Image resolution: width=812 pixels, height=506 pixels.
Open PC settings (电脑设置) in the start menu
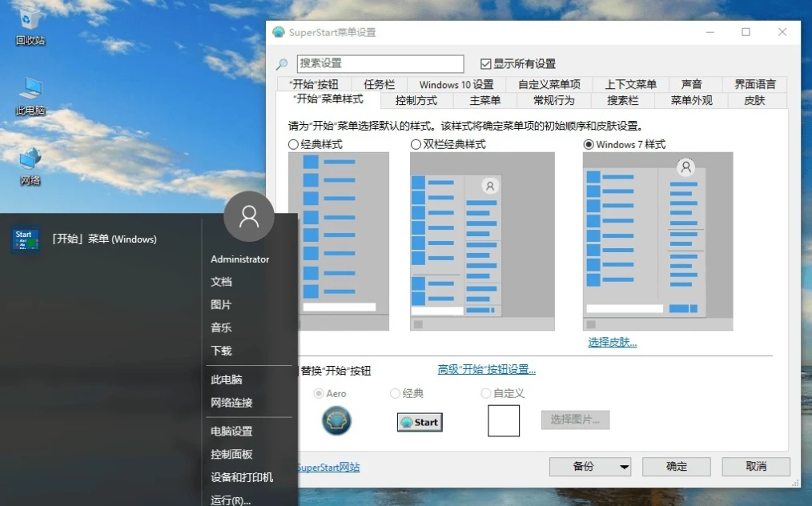[231, 432]
